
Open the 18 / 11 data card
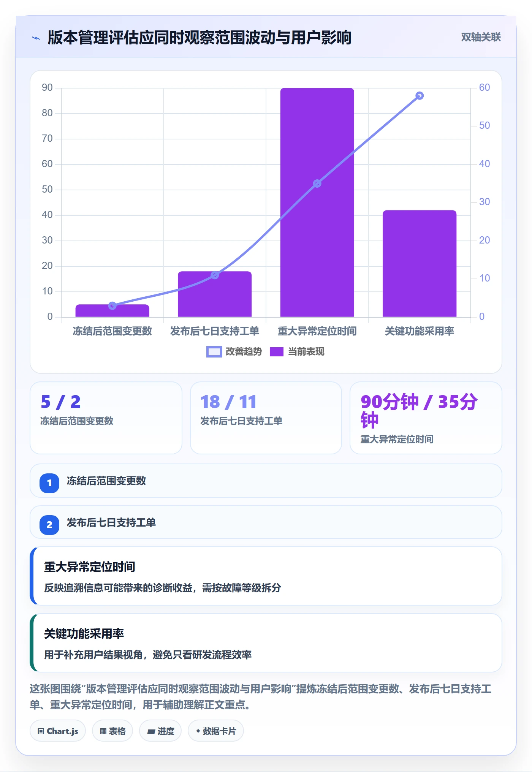(266, 418)
